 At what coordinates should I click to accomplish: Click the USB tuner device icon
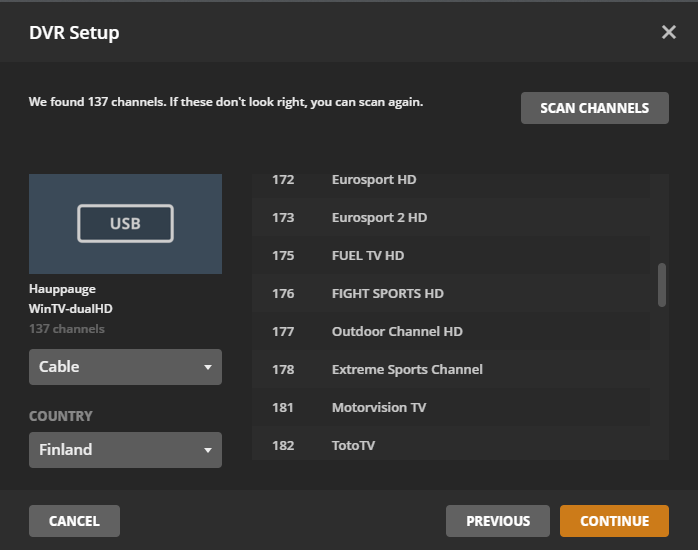click(125, 223)
